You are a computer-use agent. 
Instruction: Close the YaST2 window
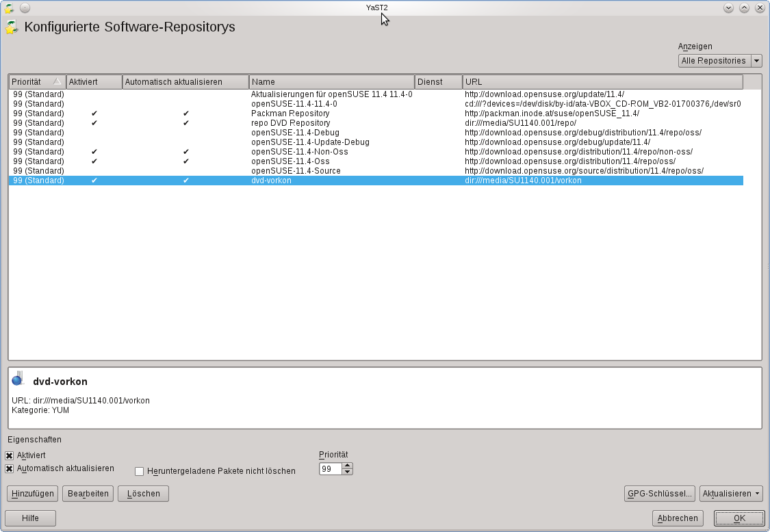[x=760, y=8]
